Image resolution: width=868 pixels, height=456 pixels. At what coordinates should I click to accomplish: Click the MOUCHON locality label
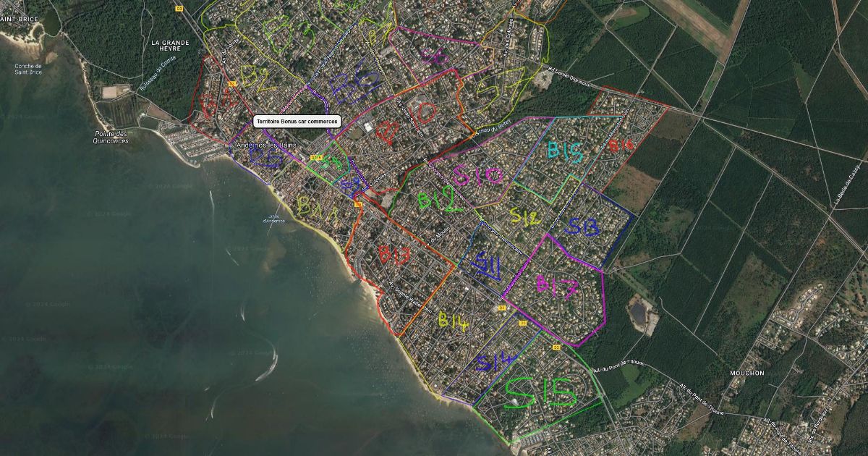747,373
